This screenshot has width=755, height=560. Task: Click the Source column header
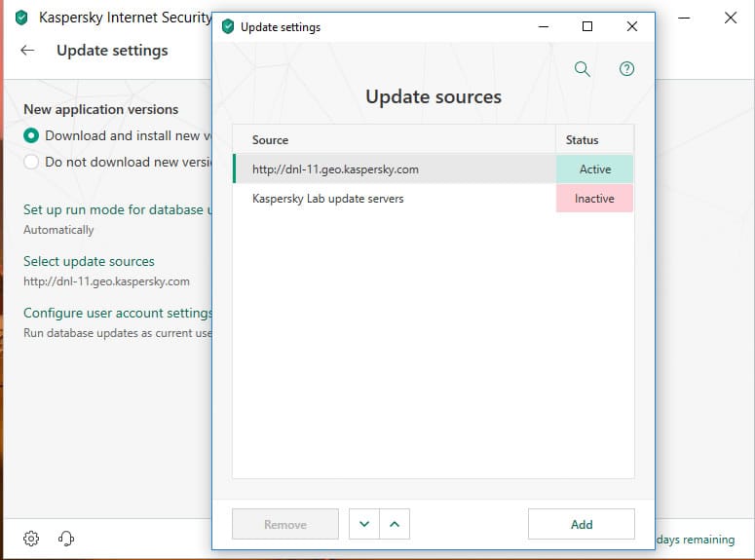[270, 140]
